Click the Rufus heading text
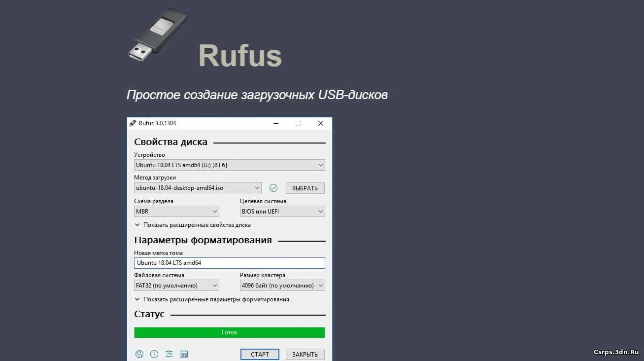This screenshot has width=644, height=361. pyautogui.click(x=239, y=56)
